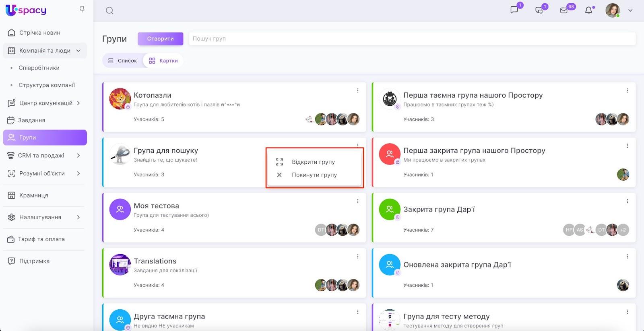Pin the sidebar with the pin icon

(x=82, y=9)
